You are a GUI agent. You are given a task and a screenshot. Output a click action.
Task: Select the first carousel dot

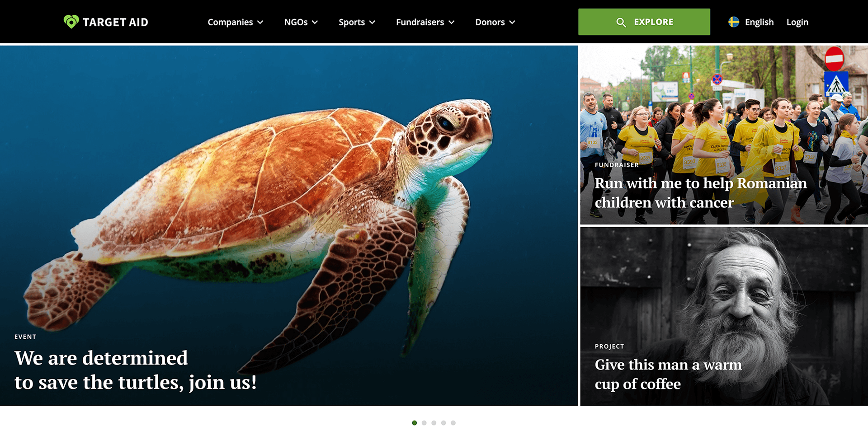point(415,423)
